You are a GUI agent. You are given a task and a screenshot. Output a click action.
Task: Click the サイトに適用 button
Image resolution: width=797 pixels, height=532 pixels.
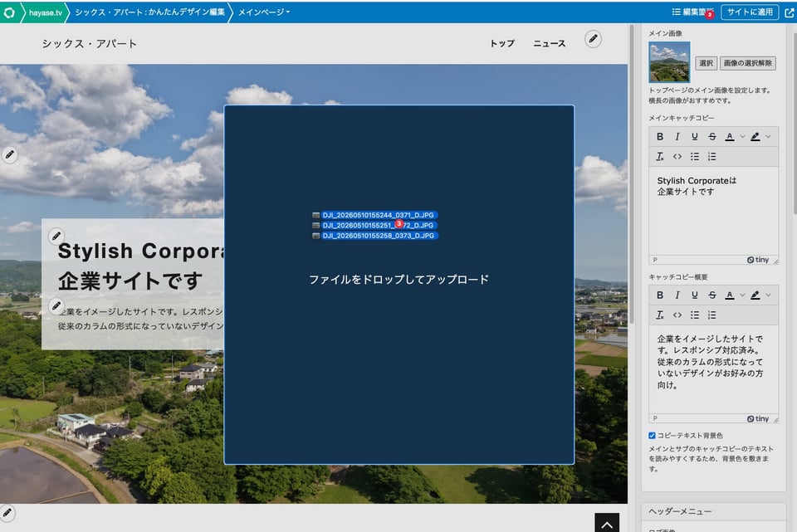pyautogui.click(x=750, y=12)
